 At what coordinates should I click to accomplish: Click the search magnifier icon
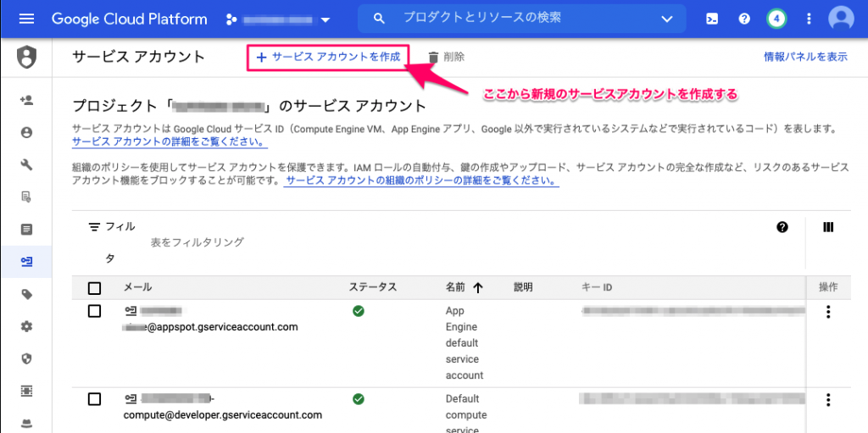point(379,19)
